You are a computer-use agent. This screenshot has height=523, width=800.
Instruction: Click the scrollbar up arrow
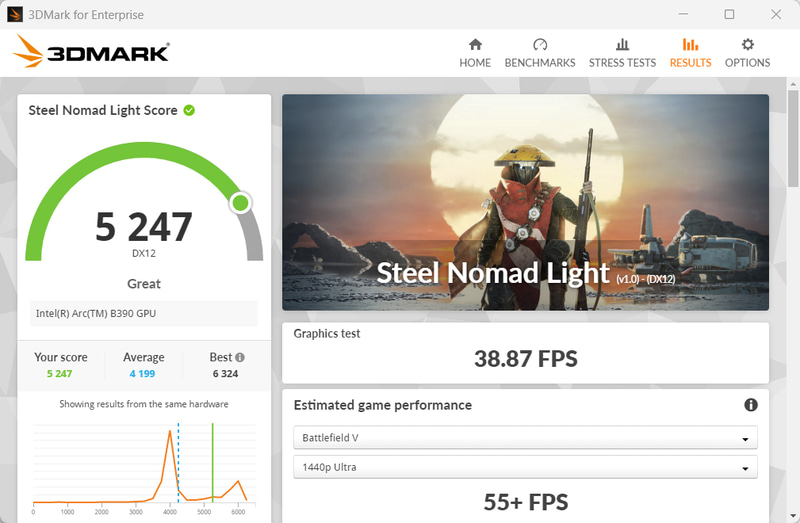click(793, 84)
